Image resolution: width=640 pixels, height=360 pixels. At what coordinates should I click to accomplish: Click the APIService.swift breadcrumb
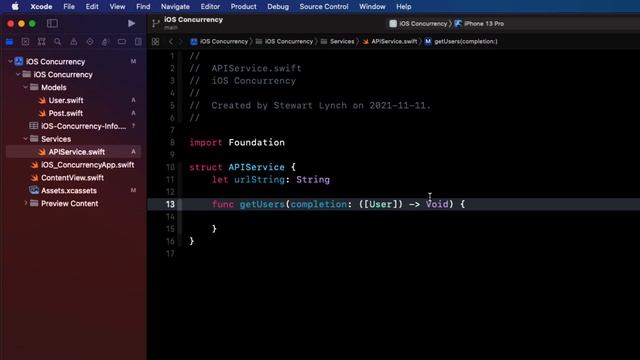point(390,41)
